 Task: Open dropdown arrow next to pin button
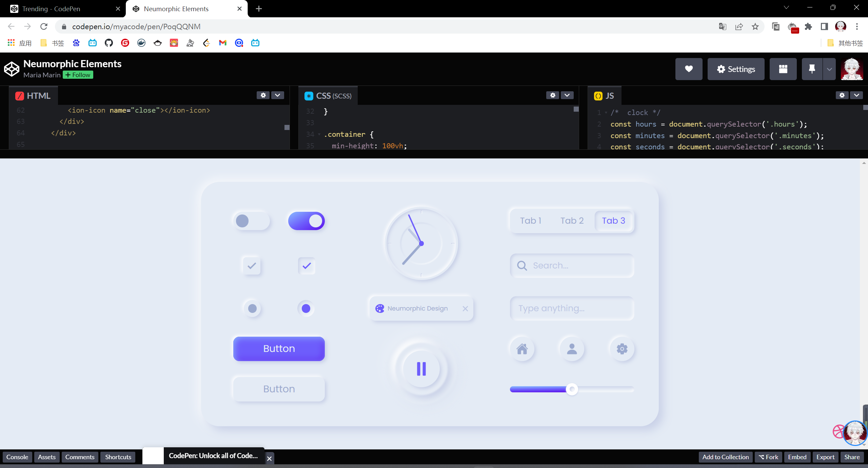point(829,69)
